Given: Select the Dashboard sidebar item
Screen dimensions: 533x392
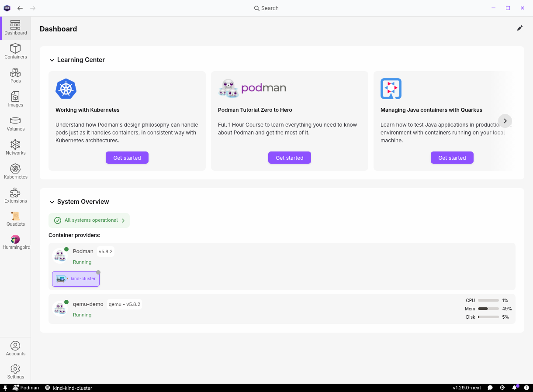Looking at the screenshot, I should coord(15,28).
